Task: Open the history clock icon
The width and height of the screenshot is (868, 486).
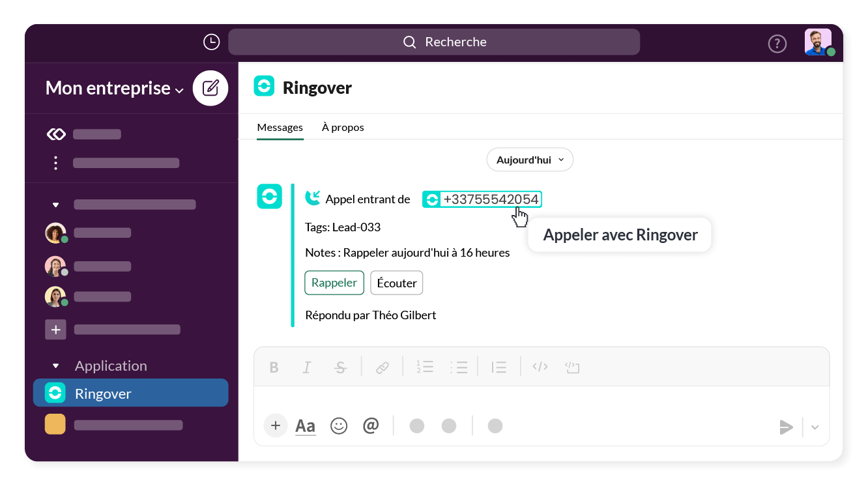Action: click(211, 42)
